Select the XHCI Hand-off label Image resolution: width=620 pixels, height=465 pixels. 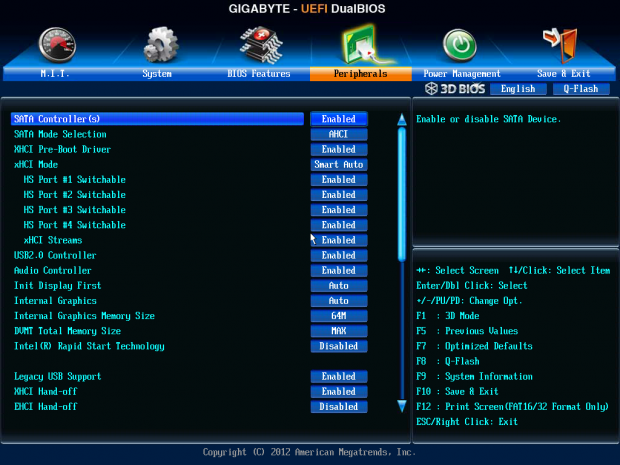pyautogui.click(x=45, y=391)
